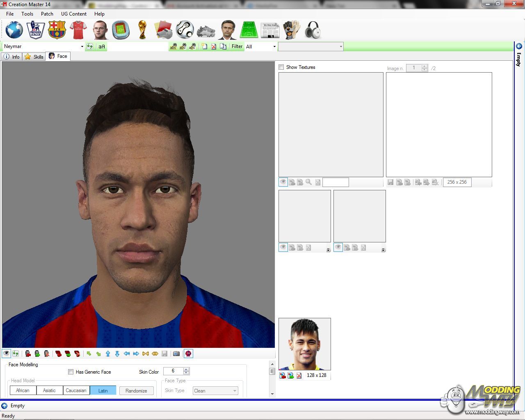The image size is (525, 420).
Task: Click the Premier League leagues icon
Action: coord(36,30)
